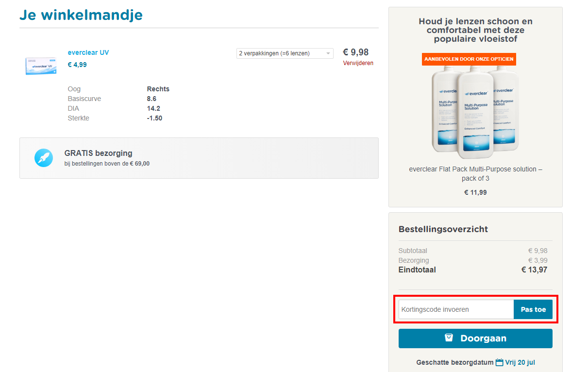This screenshot has height=372, width=588.
Task: Click the Je winkelmandje heading
Action: tap(81, 15)
